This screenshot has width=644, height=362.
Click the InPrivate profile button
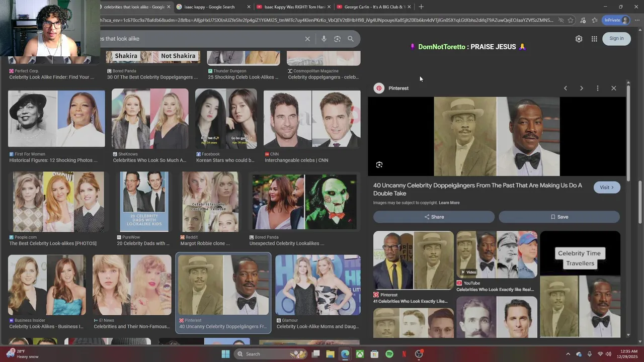[x=616, y=20]
